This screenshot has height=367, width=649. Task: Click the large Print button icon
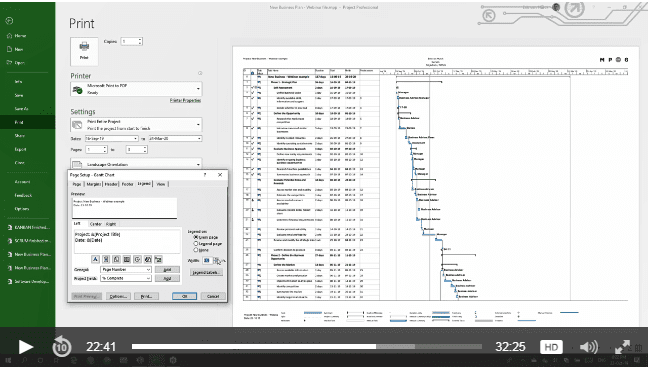coord(84,51)
